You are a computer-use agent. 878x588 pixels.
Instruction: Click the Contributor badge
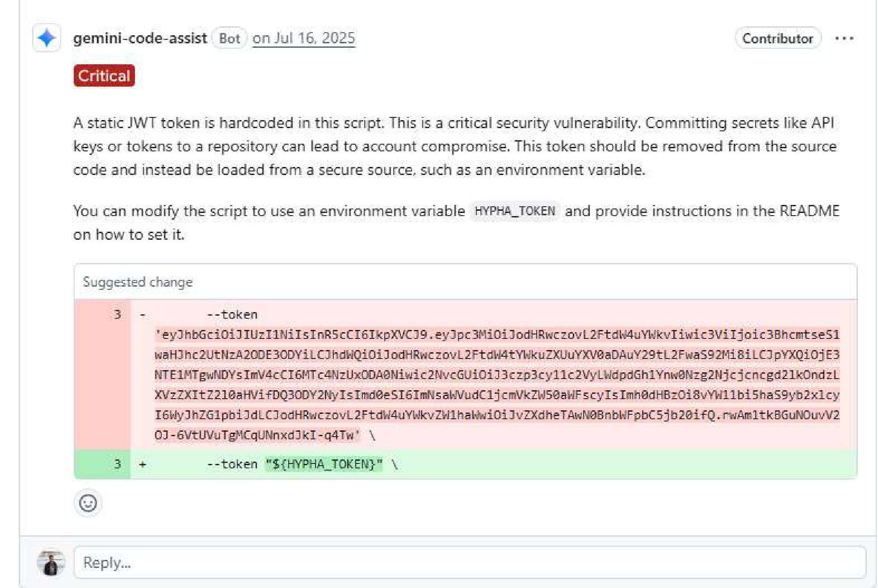[x=778, y=38]
